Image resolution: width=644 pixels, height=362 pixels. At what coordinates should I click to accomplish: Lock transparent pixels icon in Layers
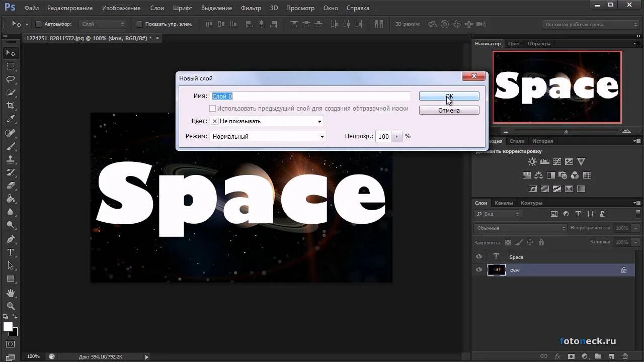click(508, 242)
